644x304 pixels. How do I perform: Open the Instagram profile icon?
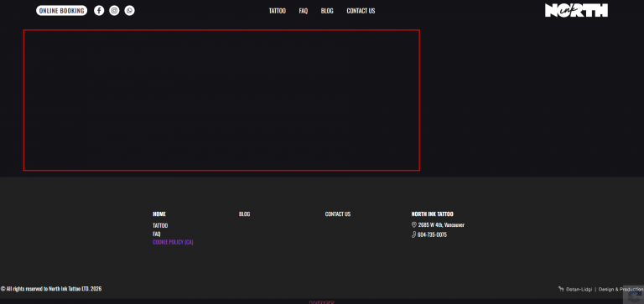point(114,11)
